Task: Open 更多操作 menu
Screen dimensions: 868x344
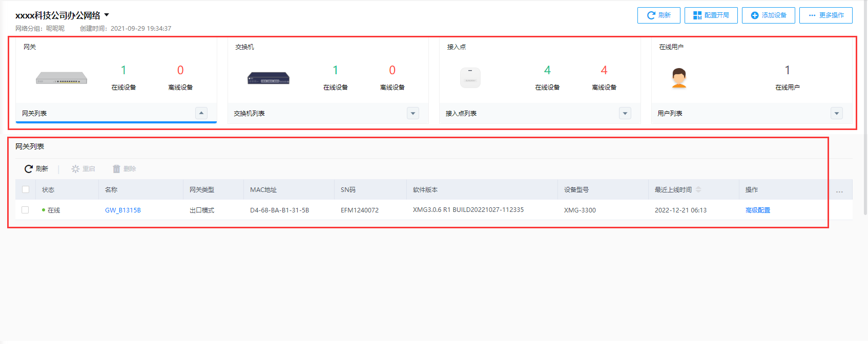Action: (x=825, y=15)
